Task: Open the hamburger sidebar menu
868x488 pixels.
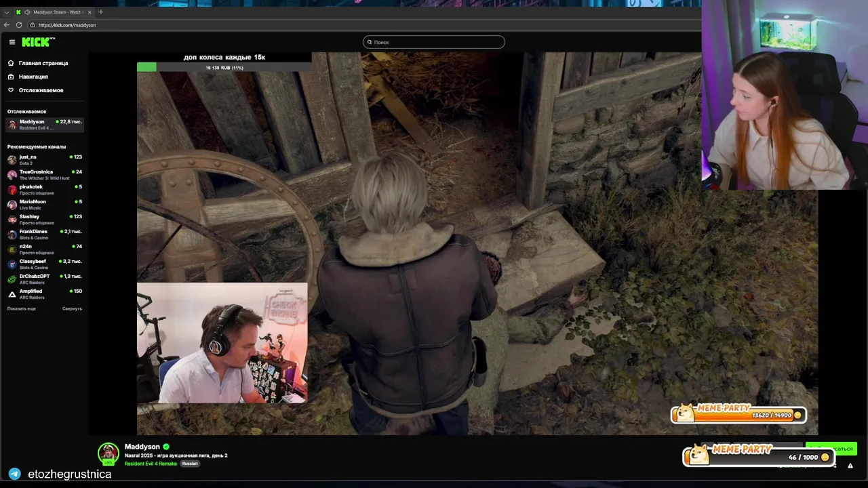Action: pyautogui.click(x=12, y=42)
